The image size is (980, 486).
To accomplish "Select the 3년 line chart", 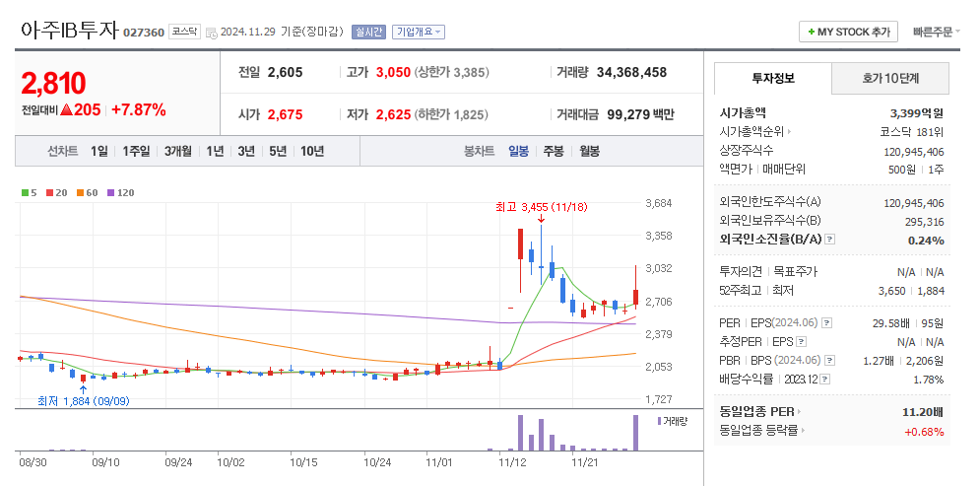I will 246,152.
